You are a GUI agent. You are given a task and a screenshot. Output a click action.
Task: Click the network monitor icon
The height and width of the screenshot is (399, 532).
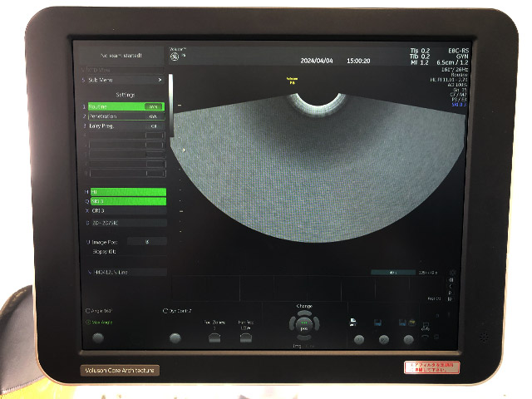[426, 327]
